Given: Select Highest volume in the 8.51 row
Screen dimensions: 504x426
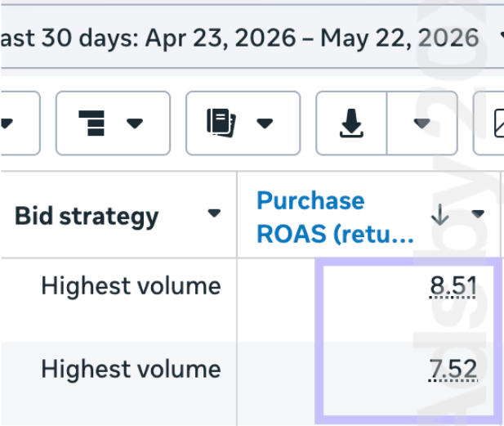Looking at the screenshot, I should [132, 285].
